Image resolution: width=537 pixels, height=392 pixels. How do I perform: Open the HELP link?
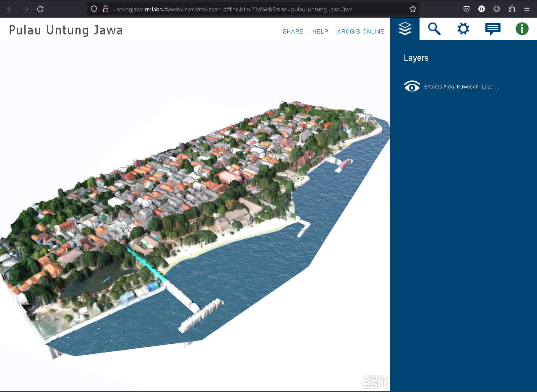point(320,31)
